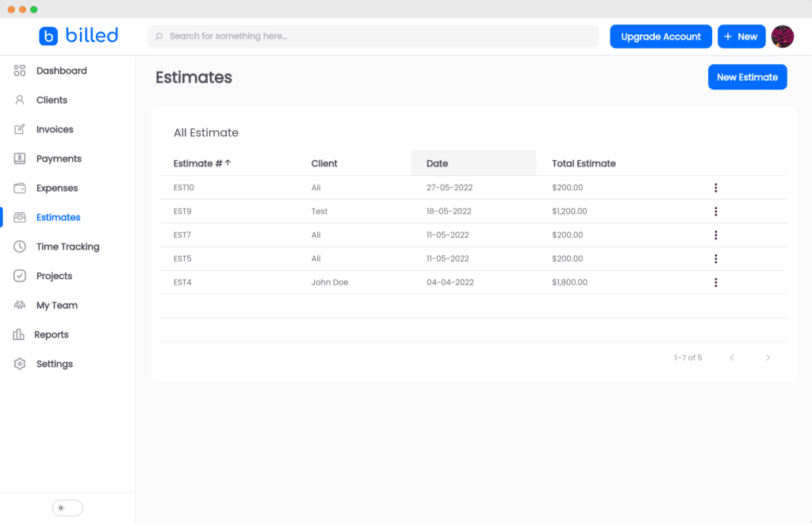Open the actions menu for EST4

[x=716, y=282]
